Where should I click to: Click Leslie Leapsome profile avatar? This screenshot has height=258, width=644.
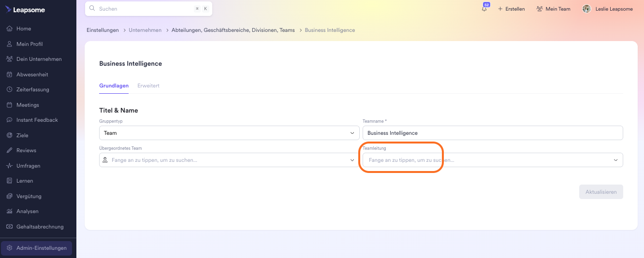pos(586,9)
